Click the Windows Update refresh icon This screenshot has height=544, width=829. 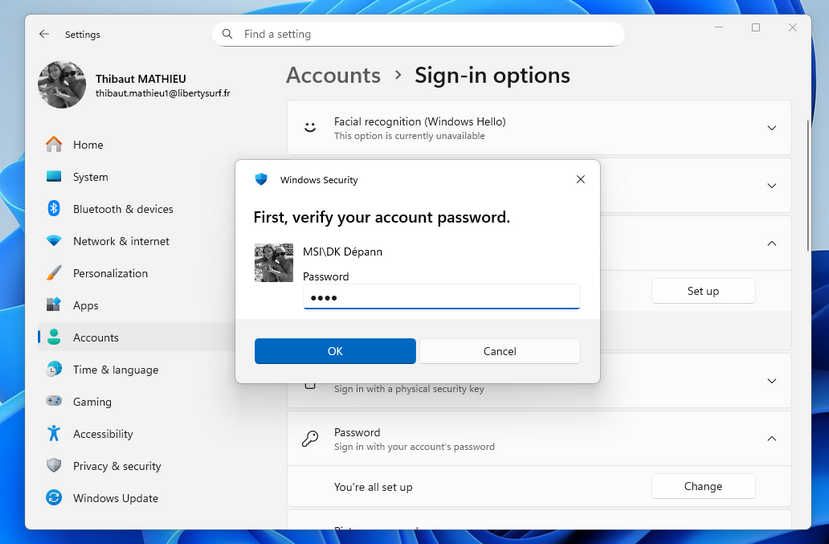tap(53, 497)
